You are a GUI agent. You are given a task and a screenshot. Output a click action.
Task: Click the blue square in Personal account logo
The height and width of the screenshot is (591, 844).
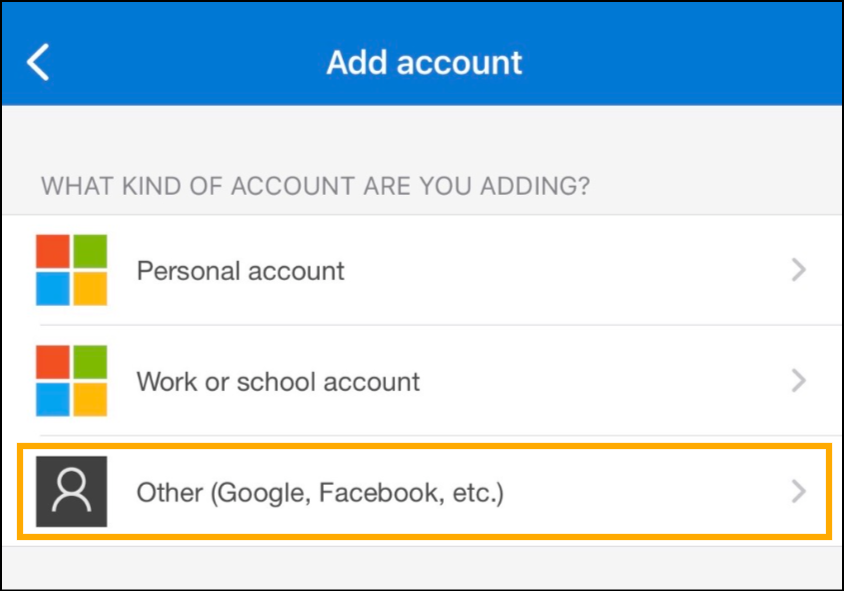coord(53,288)
